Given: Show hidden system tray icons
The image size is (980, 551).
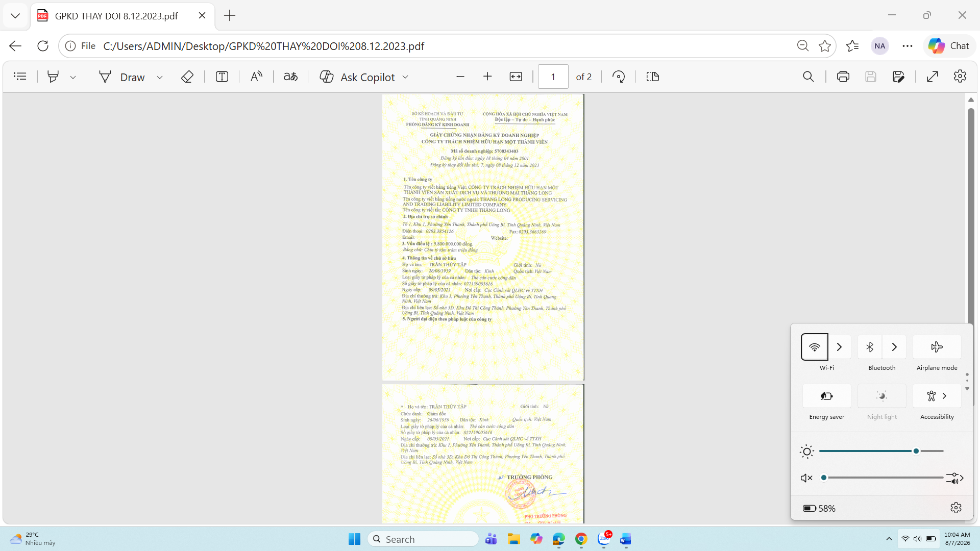Looking at the screenshot, I should (889, 539).
